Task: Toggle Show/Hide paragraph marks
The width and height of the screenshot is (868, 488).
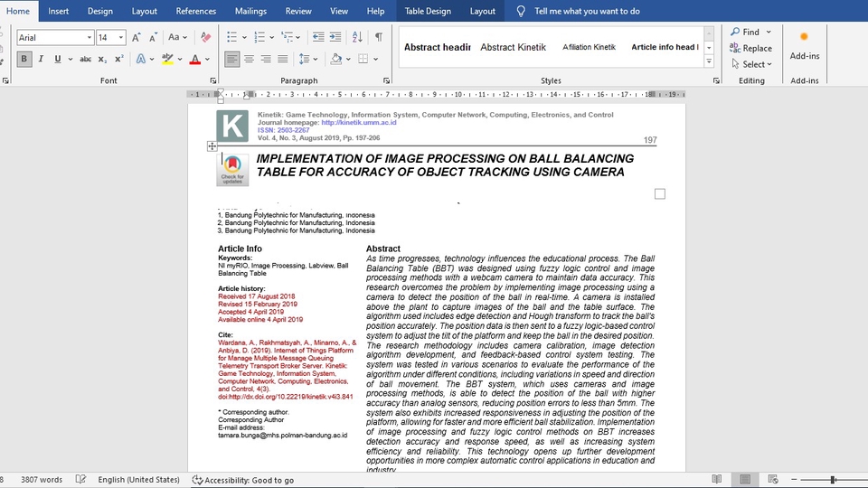Action: click(x=379, y=37)
